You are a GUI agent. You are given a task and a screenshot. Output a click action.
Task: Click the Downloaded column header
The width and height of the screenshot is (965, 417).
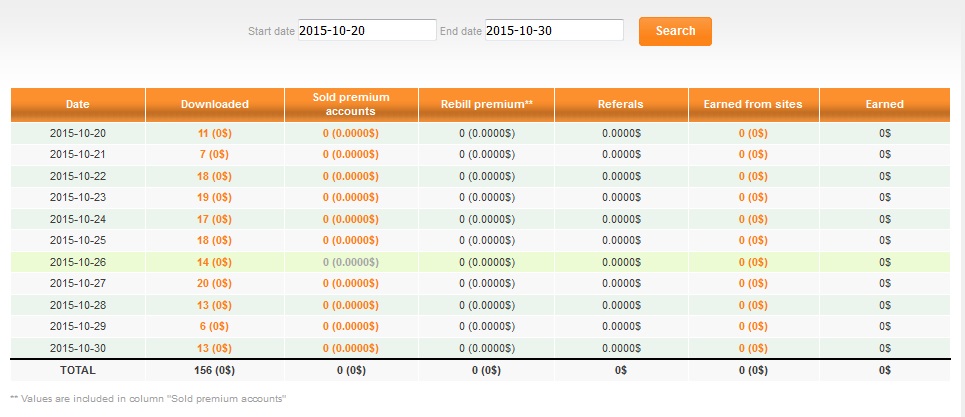click(215, 105)
